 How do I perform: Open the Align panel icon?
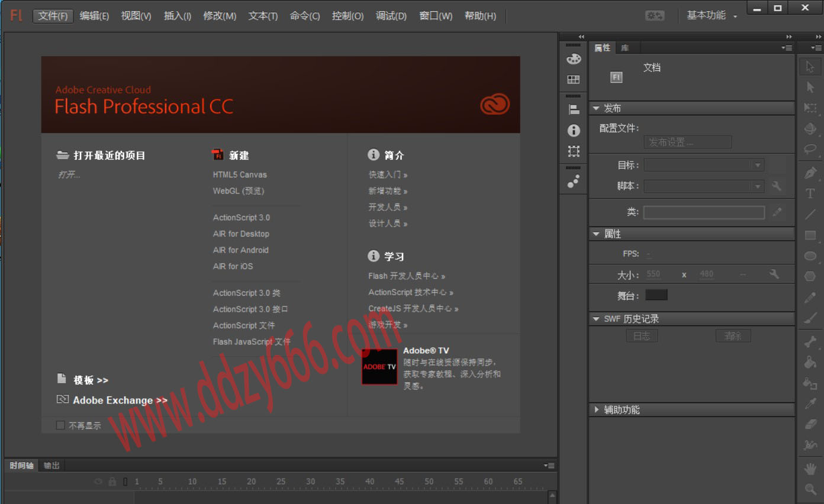(574, 109)
